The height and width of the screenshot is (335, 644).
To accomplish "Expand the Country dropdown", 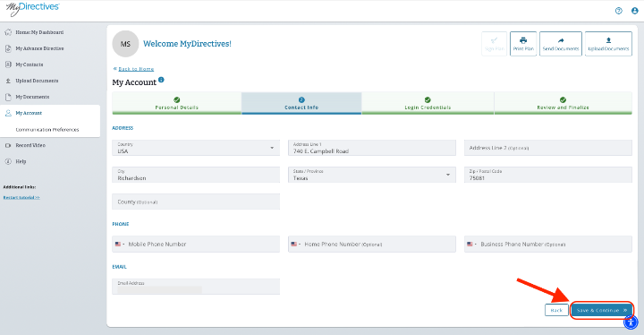I will tap(196, 148).
